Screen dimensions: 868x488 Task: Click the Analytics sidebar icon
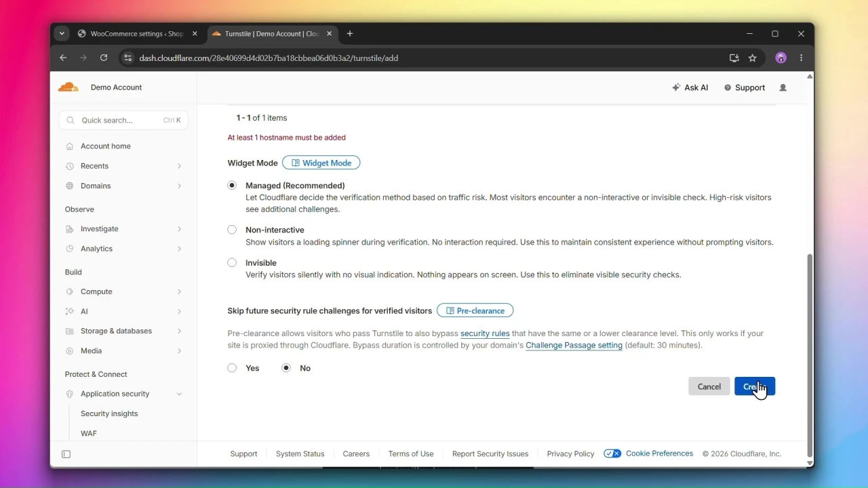(70, 249)
